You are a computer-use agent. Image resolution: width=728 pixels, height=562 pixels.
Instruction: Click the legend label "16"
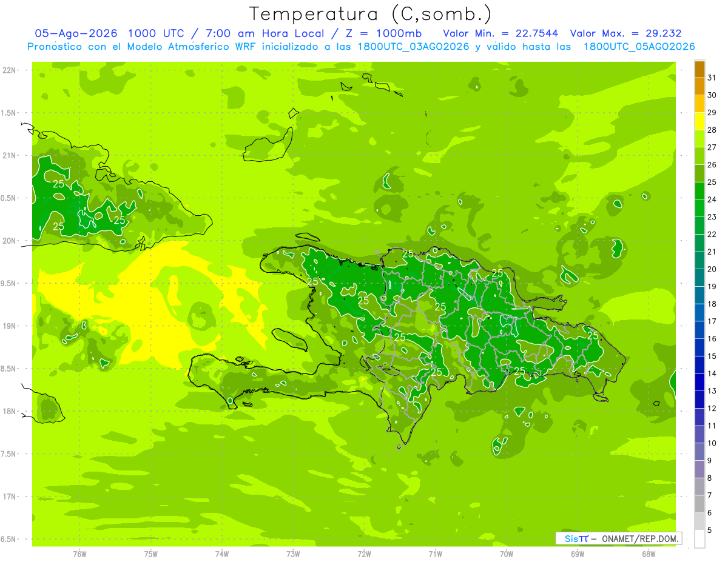(x=712, y=339)
